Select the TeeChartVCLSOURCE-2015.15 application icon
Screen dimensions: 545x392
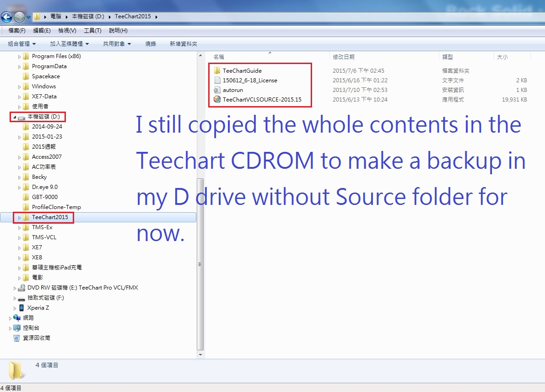click(217, 99)
